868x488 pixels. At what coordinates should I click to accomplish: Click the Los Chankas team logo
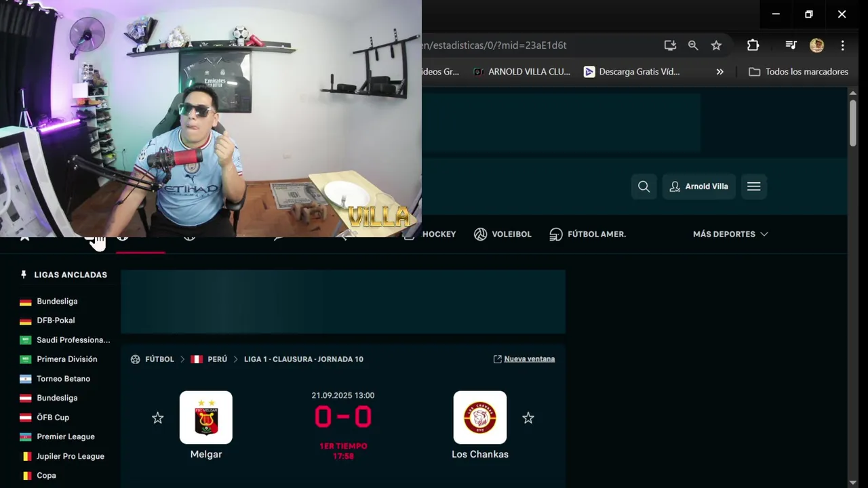[479, 418]
